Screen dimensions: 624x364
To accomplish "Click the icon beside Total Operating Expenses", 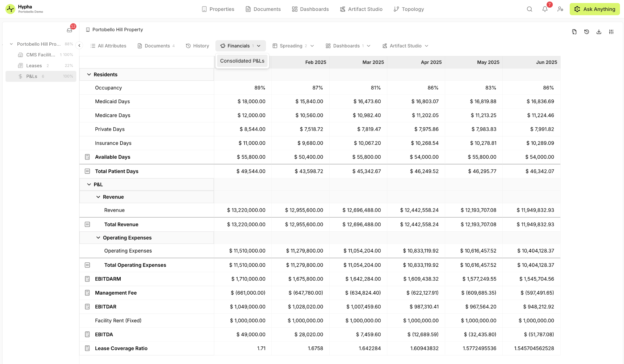I will coord(87,265).
